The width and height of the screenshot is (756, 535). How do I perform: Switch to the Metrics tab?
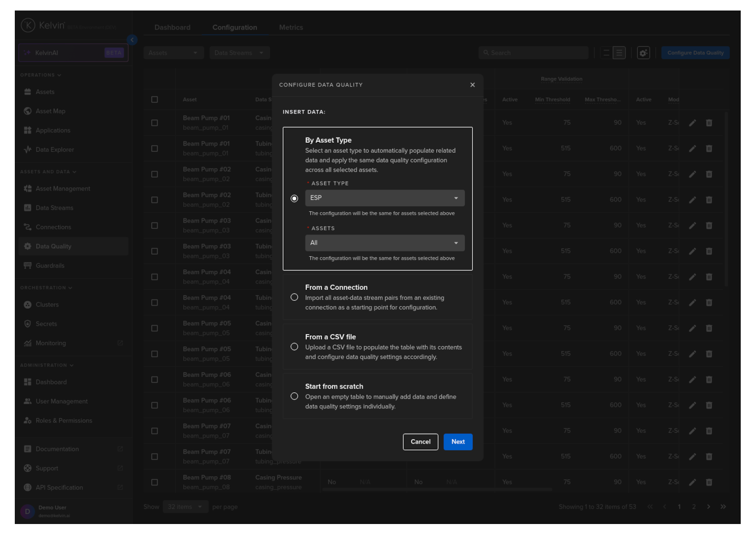291,28
